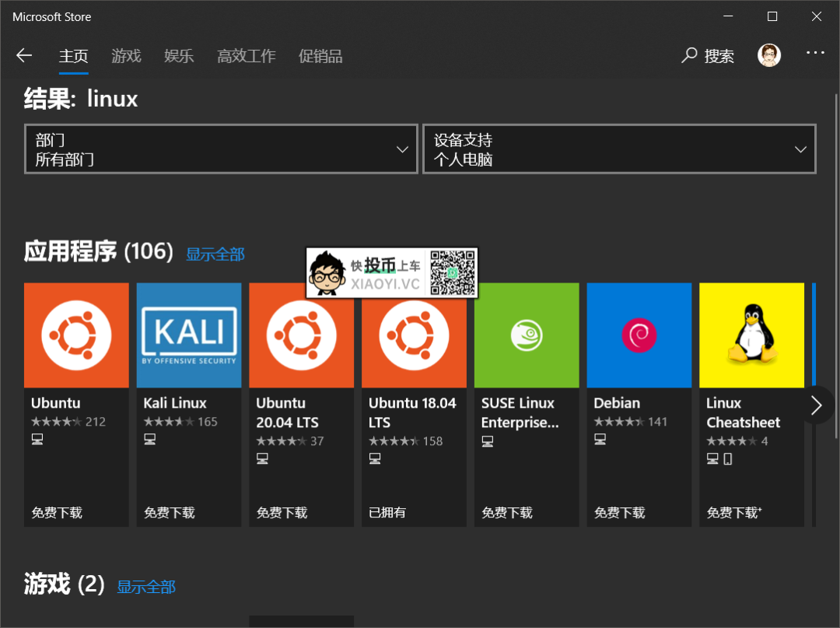
Task: Click the vertical scrollbar on right edge
Action: pyautogui.click(x=835, y=266)
